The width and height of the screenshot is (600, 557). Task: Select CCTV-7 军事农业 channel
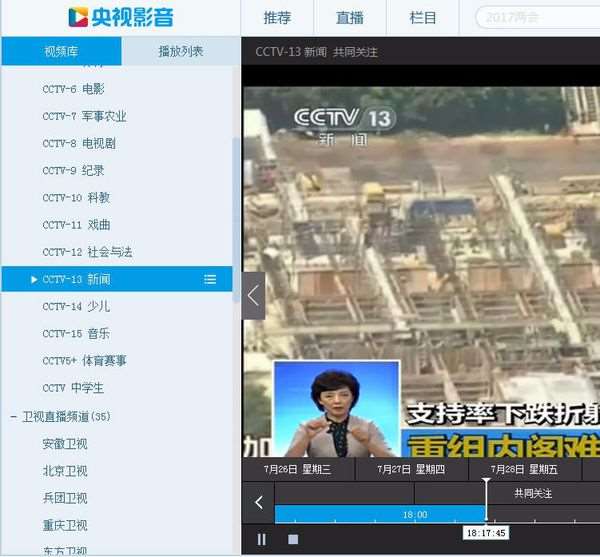click(85, 116)
